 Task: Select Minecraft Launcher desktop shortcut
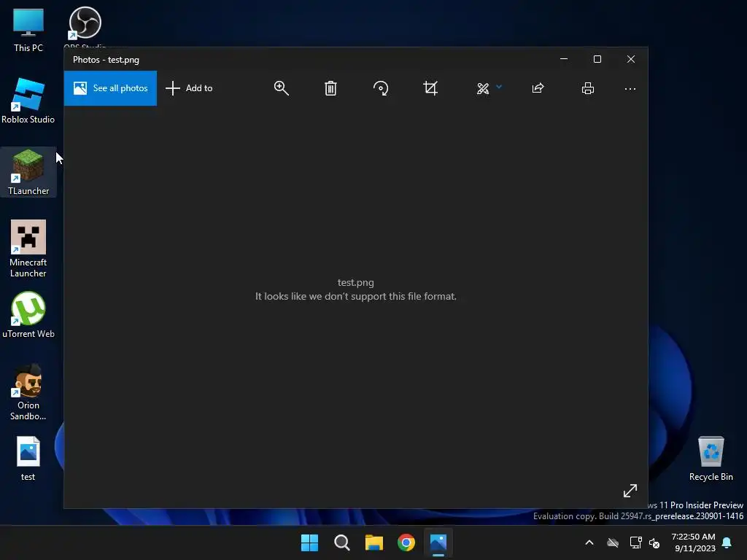[28, 249]
